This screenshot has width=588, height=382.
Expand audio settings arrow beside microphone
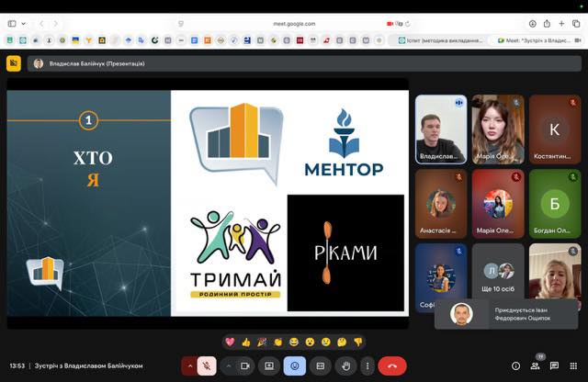point(190,365)
